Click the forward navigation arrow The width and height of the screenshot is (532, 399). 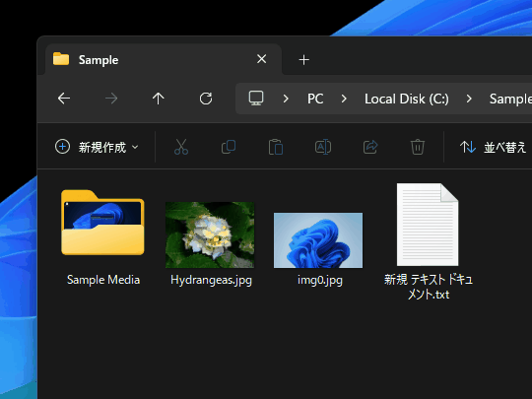coord(111,99)
